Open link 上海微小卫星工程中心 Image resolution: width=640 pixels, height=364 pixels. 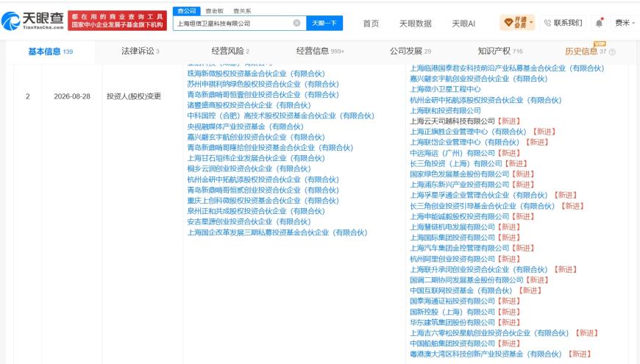click(445, 89)
